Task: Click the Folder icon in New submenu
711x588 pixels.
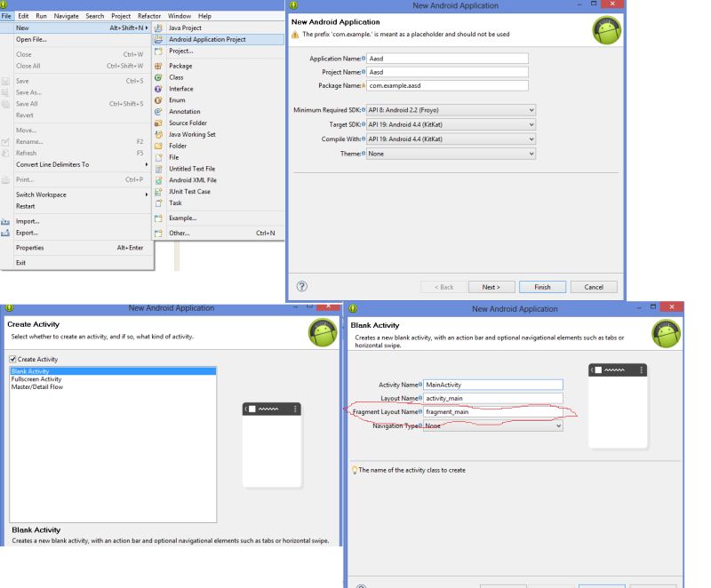Action: [x=158, y=147]
